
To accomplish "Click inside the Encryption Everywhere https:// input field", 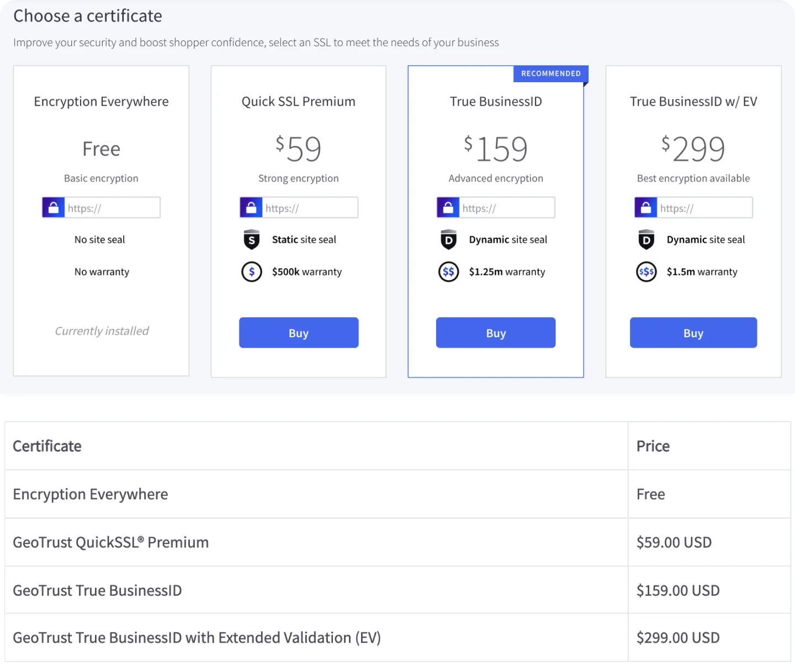I will (x=110, y=207).
